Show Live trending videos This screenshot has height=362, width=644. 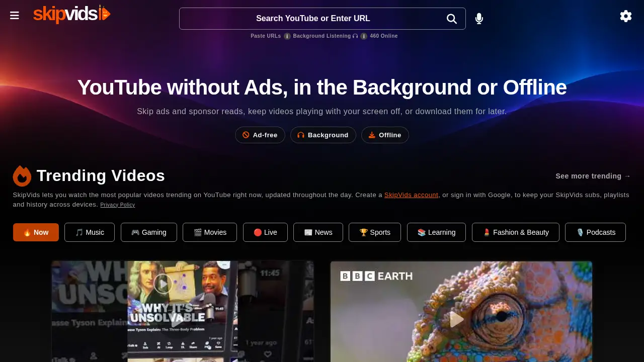pos(265,232)
